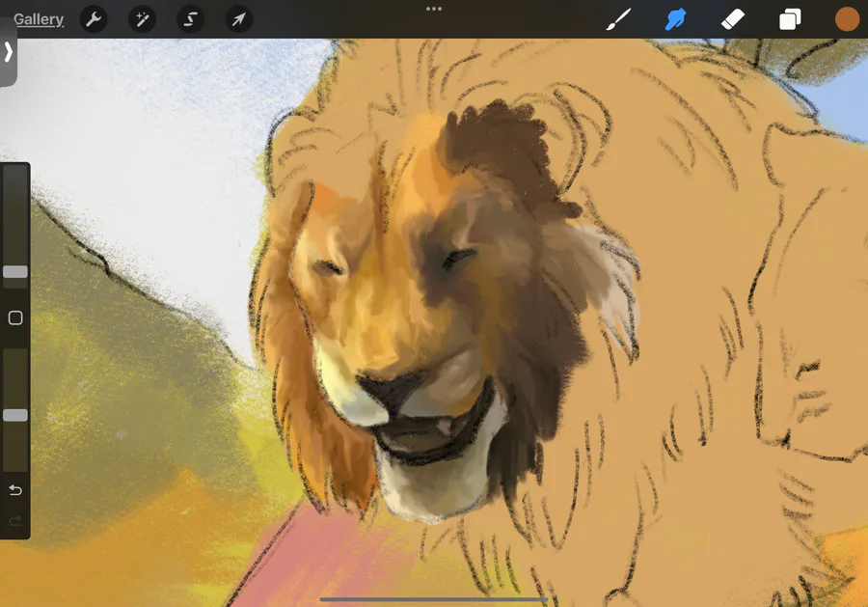Open the active color swatch
Image resolution: width=868 pixels, height=607 pixels.
tap(847, 19)
